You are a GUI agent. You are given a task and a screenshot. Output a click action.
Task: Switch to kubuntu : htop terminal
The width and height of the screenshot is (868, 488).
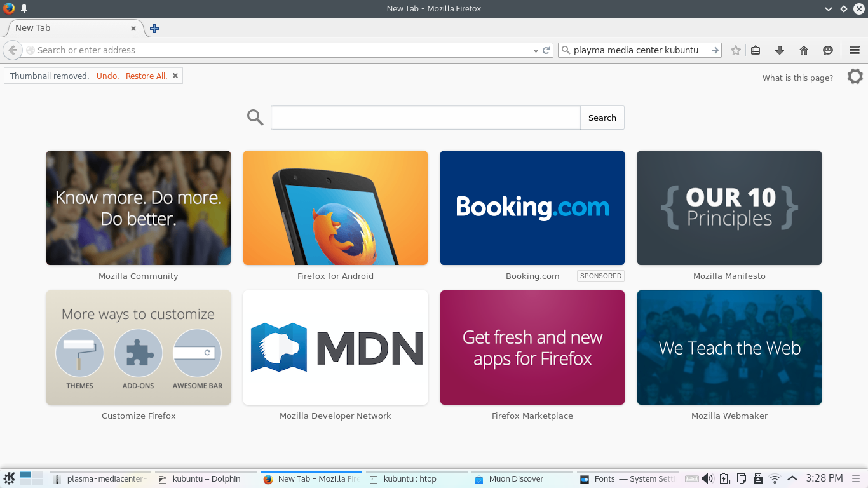click(x=416, y=479)
